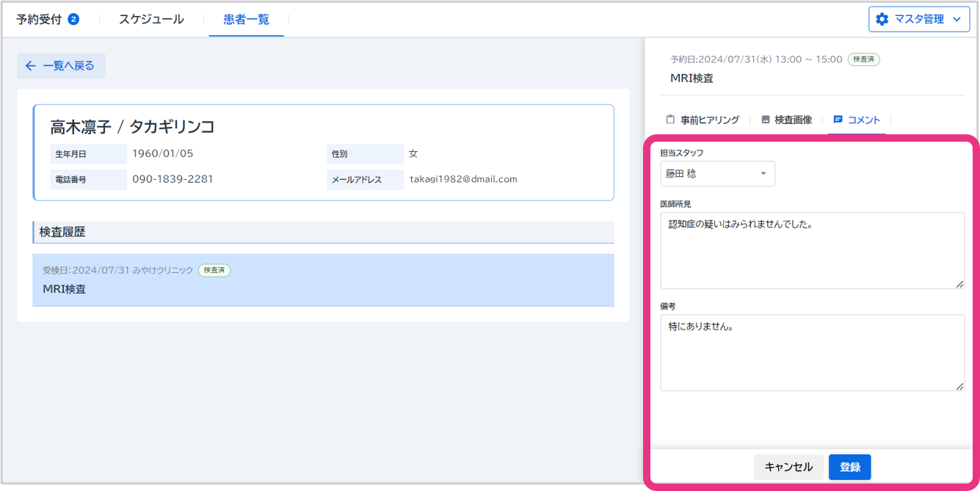The width and height of the screenshot is (980, 491).
Task: Click the キャンセル button
Action: (x=788, y=467)
